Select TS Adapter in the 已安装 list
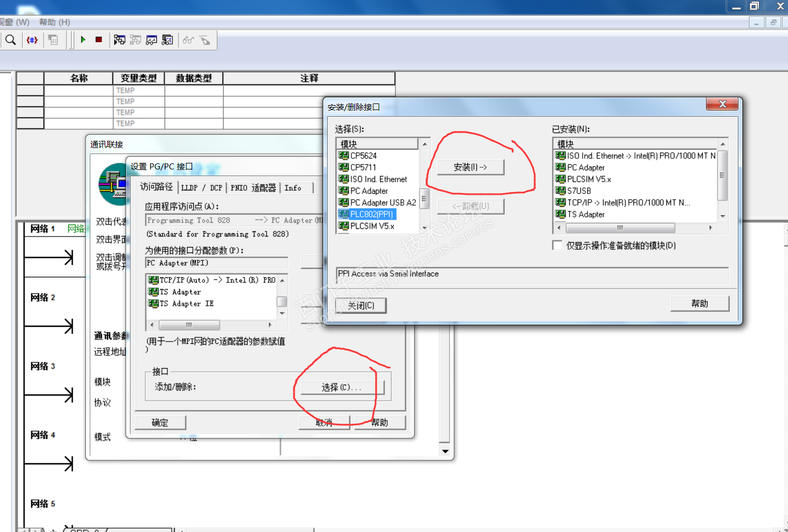788x532 pixels. point(586,215)
